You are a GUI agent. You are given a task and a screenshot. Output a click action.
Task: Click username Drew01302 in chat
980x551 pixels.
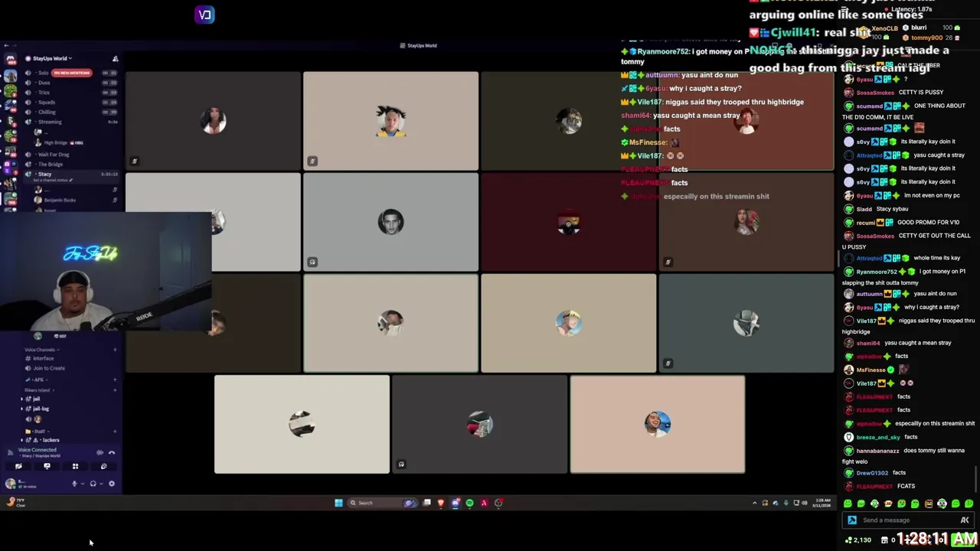(872, 473)
